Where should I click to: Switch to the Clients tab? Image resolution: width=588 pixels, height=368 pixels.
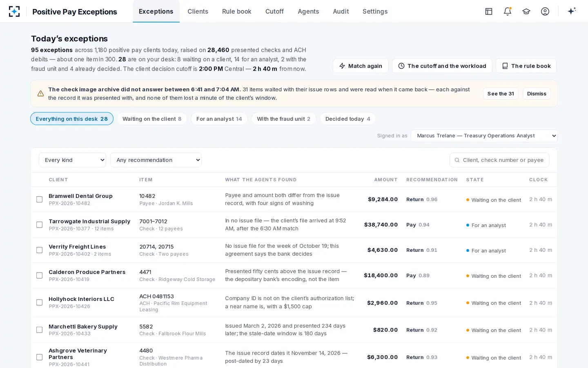click(x=198, y=11)
